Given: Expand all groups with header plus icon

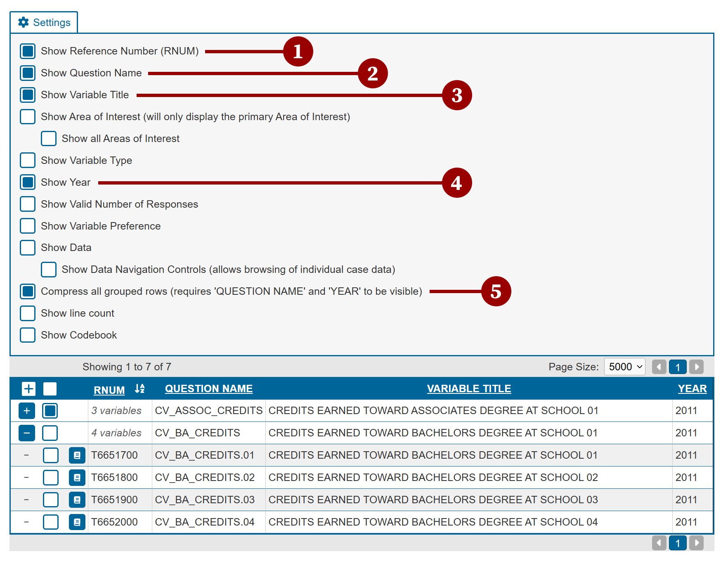Looking at the screenshot, I should click(28, 389).
